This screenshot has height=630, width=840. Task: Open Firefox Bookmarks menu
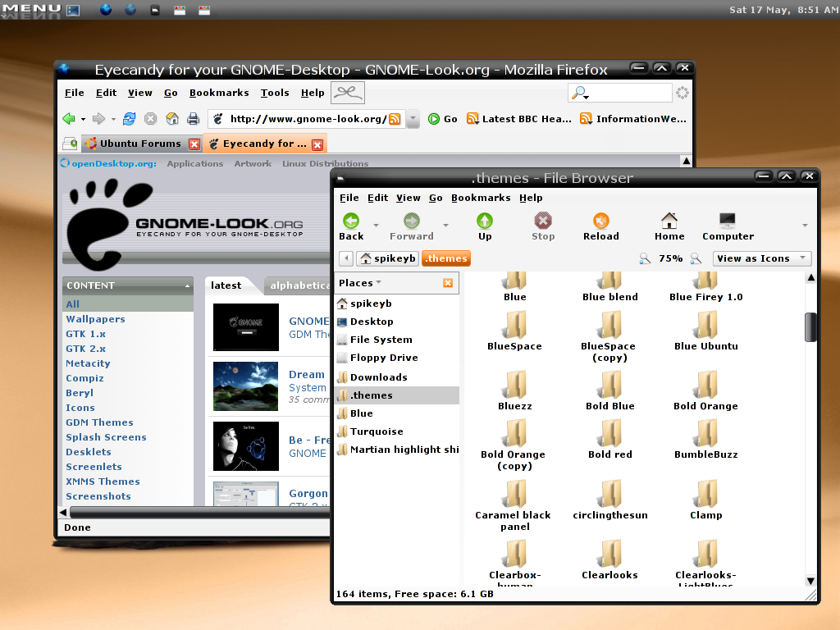(219, 93)
